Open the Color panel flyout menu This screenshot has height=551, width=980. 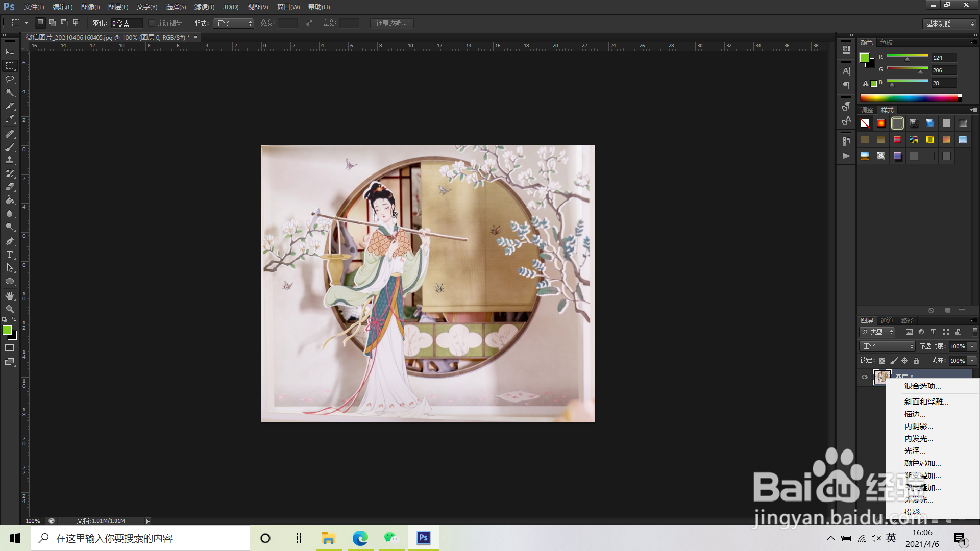click(x=974, y=43)
